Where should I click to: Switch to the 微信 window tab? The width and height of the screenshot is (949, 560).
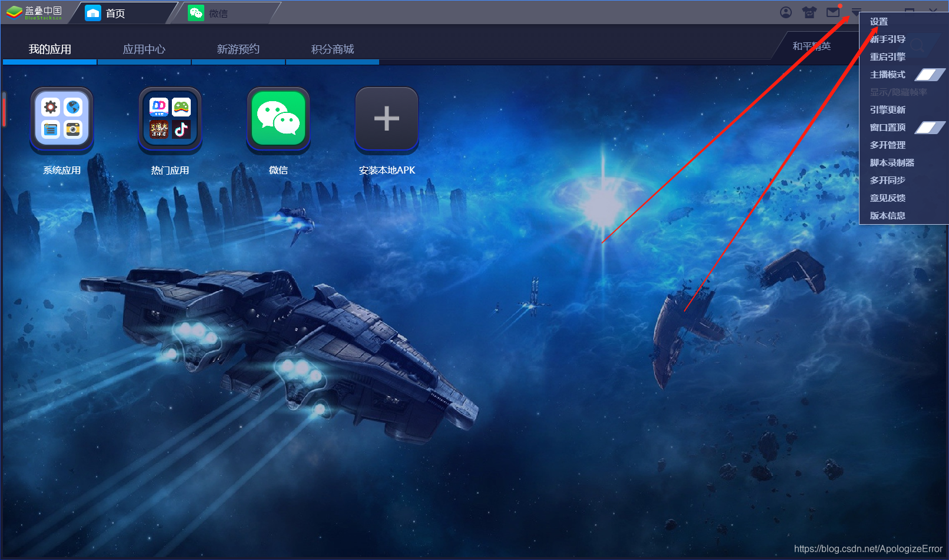227,13
